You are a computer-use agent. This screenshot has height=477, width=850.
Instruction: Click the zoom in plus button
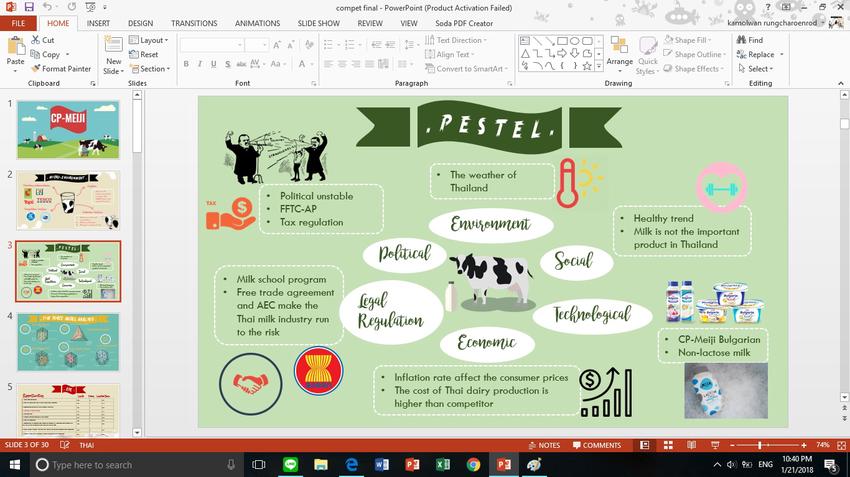(804, 445)
